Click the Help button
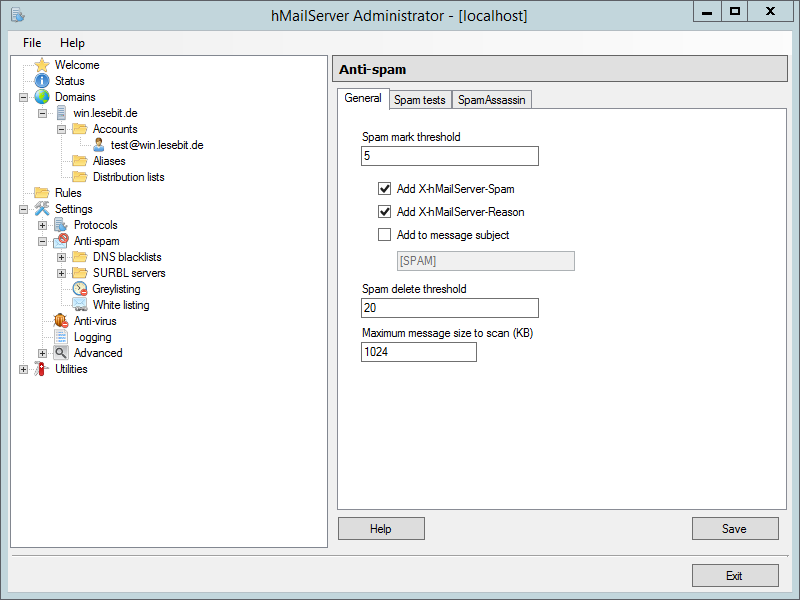 381,529
